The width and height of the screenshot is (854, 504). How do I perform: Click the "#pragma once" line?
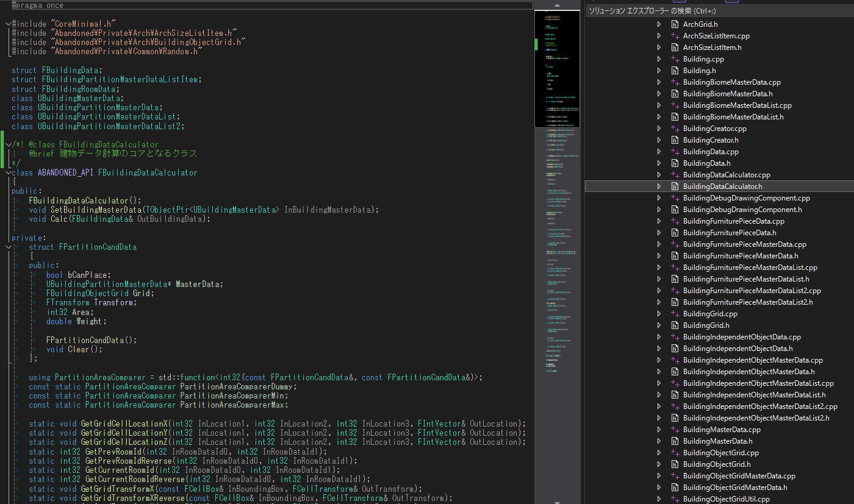[x=38, y=5]
